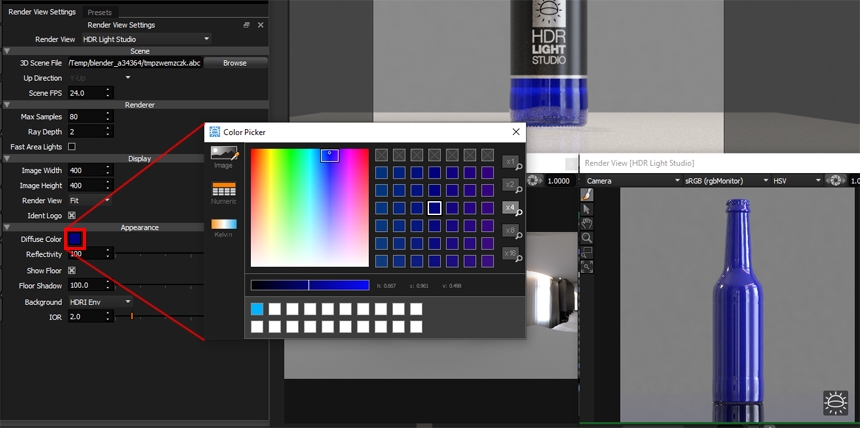Set swatch zoom to x1
Viewport: 860px width, 428px height.
click(511, 161)
